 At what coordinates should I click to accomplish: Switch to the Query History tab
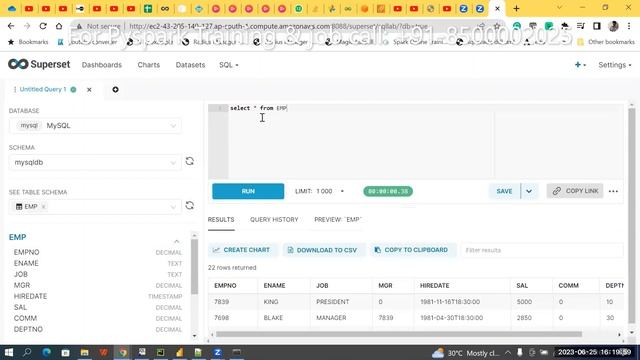(274, 220)
